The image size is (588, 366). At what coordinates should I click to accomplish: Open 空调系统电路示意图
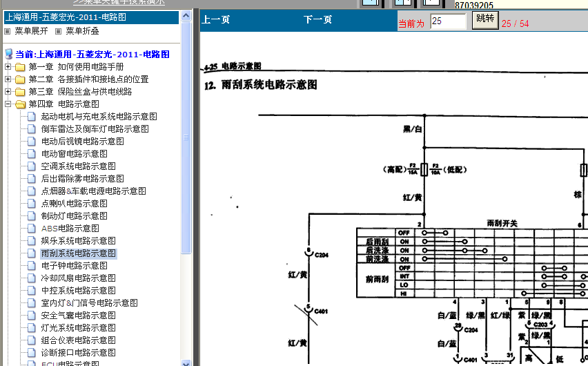[79, 166]
